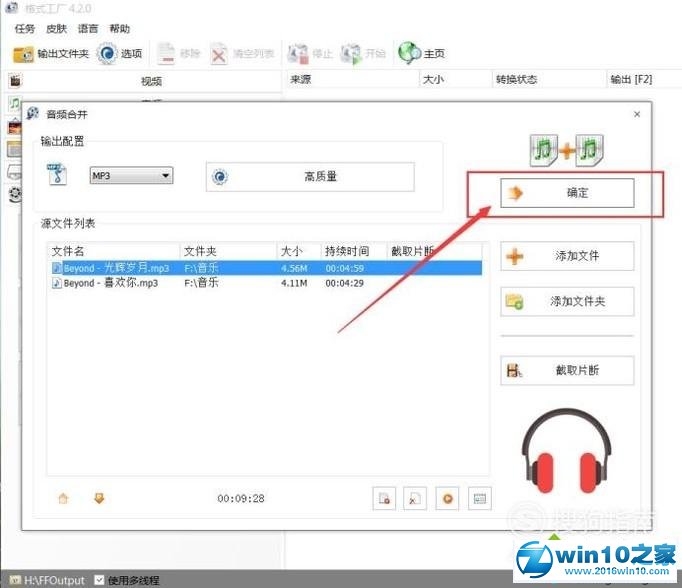The width and height of the screenshot is (682, 588).
Task: Click the rightmost list info icon below the file list
Action: (x=480, y=498)
